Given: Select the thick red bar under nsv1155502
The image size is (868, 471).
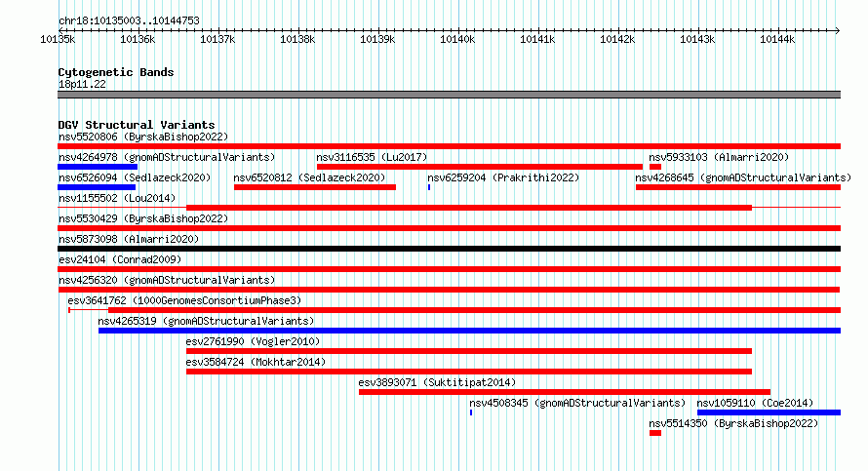Looking at the screenshot, I should [x=469, y=208].
